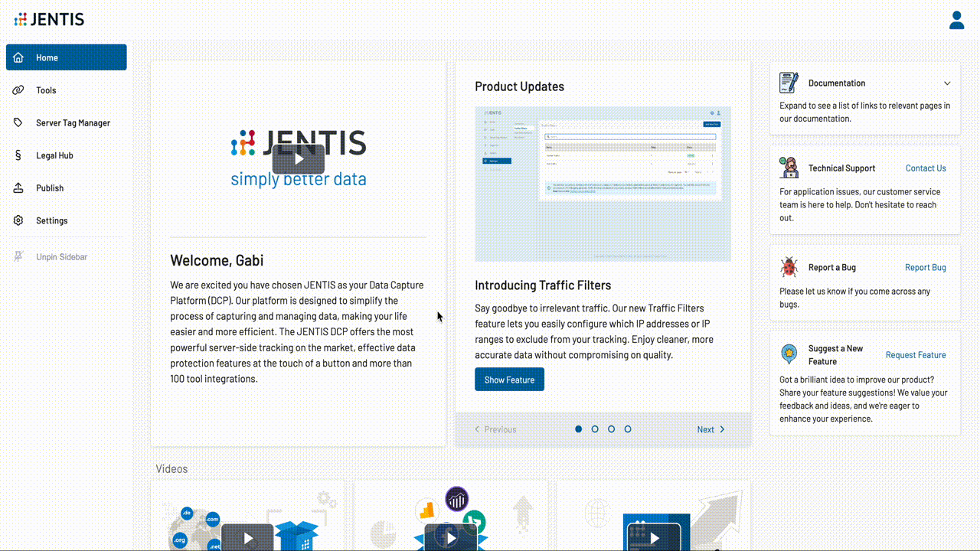
Task: Expand the Documentation chevron
Action: coord(947,83)
